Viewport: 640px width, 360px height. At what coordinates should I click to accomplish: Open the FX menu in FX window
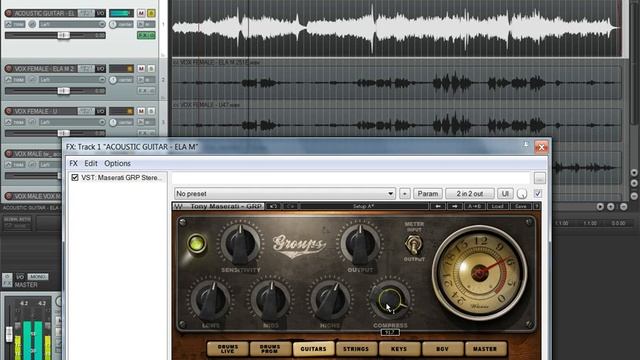click(x=73, y=163)
